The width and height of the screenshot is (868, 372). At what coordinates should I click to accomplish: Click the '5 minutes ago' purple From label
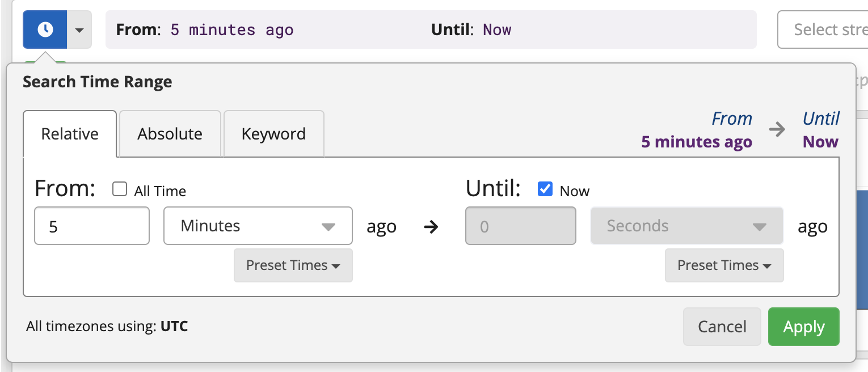coord(697,142)
